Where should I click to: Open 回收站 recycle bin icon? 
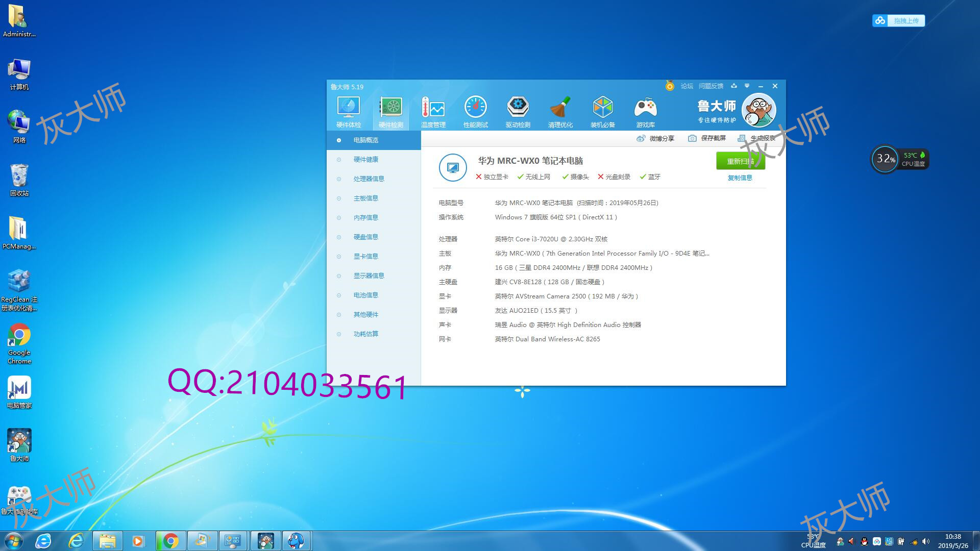[x=19, y=180]
